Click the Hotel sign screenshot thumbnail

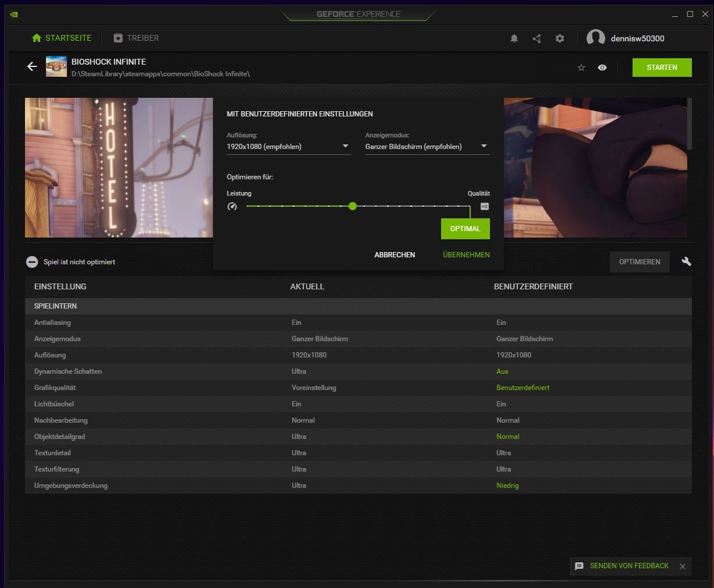(119, 168)
